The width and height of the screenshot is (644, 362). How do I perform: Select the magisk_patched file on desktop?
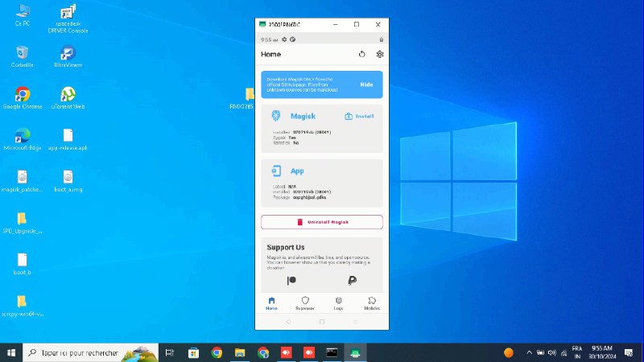23,181
